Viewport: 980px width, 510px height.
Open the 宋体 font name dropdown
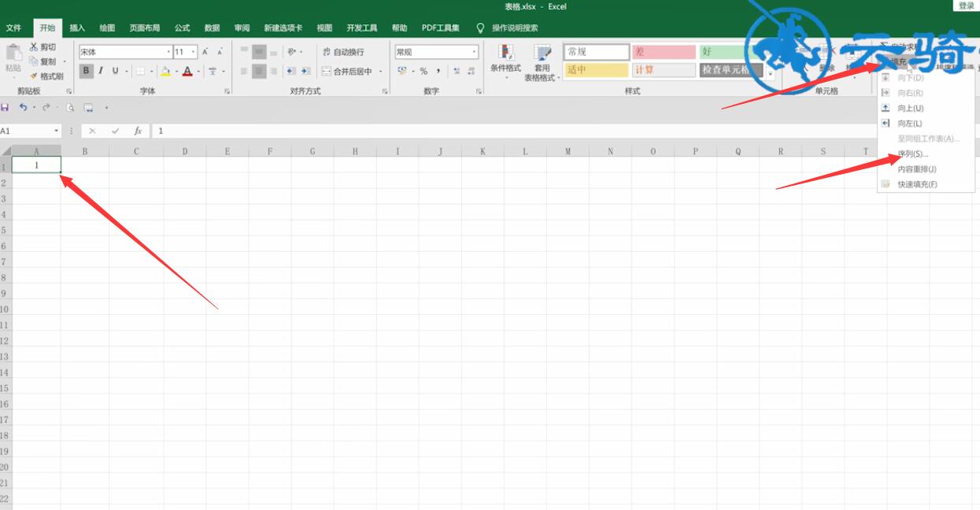point(168,52)
